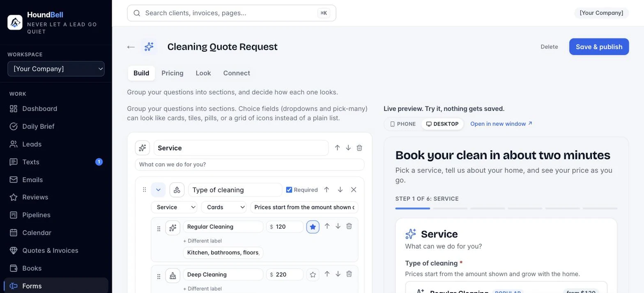Remove the Type of cleaning field
Image resolution: width=644 pixels, height=293 pixels.
tap(354, 190)
